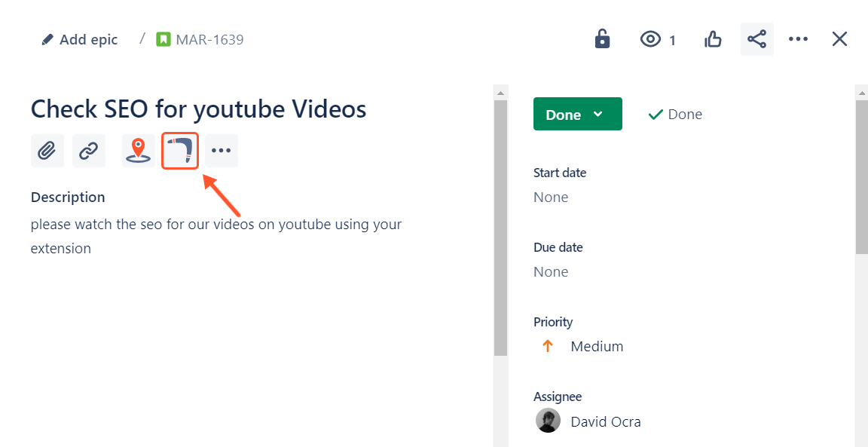This screenshot has height=447, width=868.
Task: Set the Start date field
Action: point(551,197)
